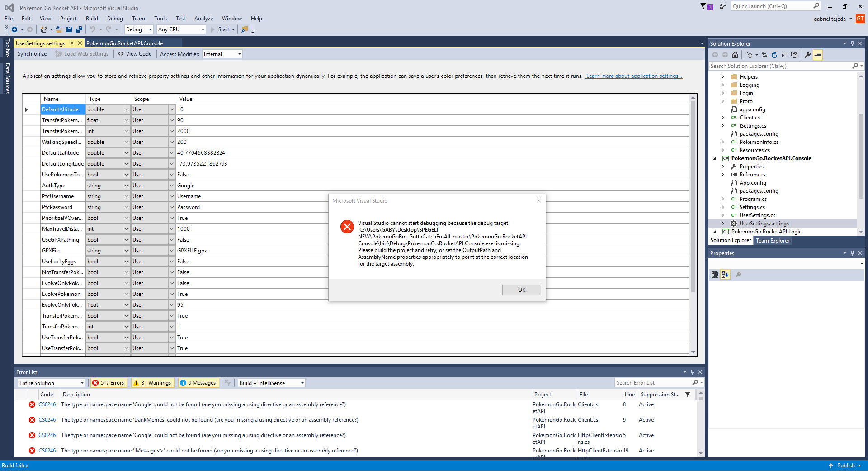Toggle Preview Selected Items in Solution Explorer

pos(818,55)
